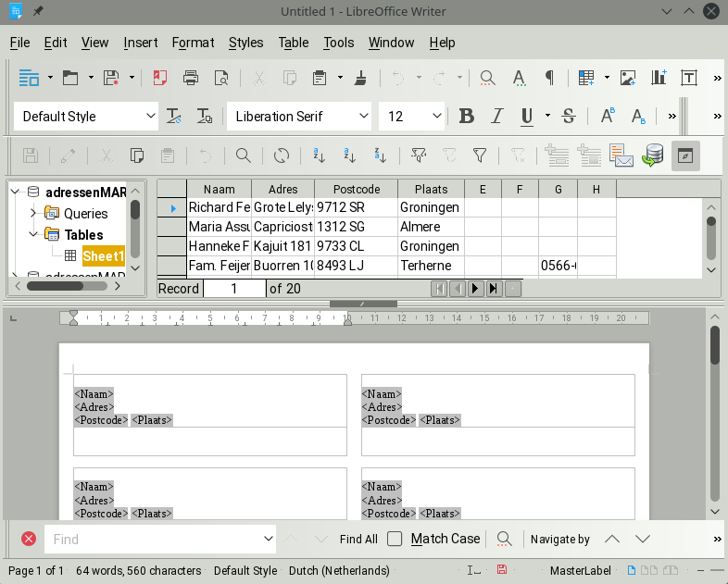Enable the Match Case checkbox

(x=395, y=539)
